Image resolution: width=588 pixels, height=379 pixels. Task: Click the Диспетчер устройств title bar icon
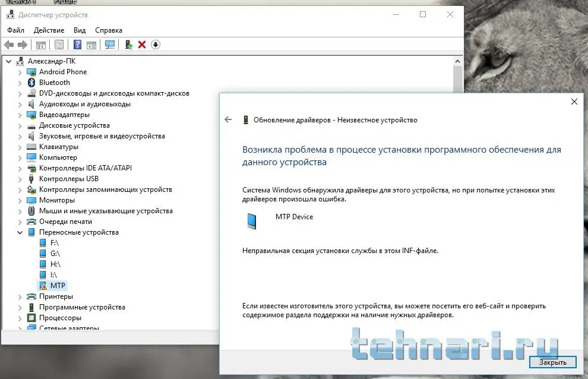click(11, 15)
